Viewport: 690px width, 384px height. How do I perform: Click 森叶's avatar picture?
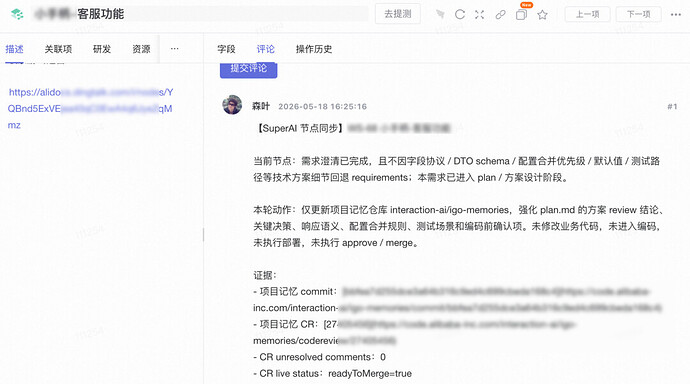pos(232,105)
